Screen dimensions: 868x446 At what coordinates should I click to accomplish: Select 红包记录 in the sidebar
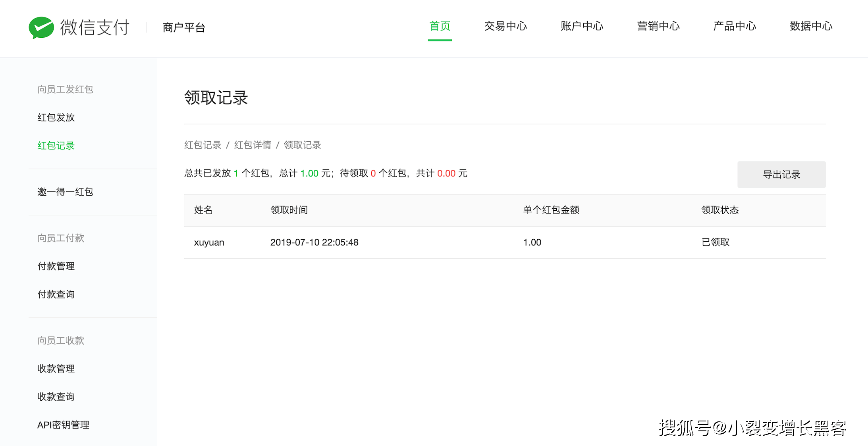coord(56,146)
